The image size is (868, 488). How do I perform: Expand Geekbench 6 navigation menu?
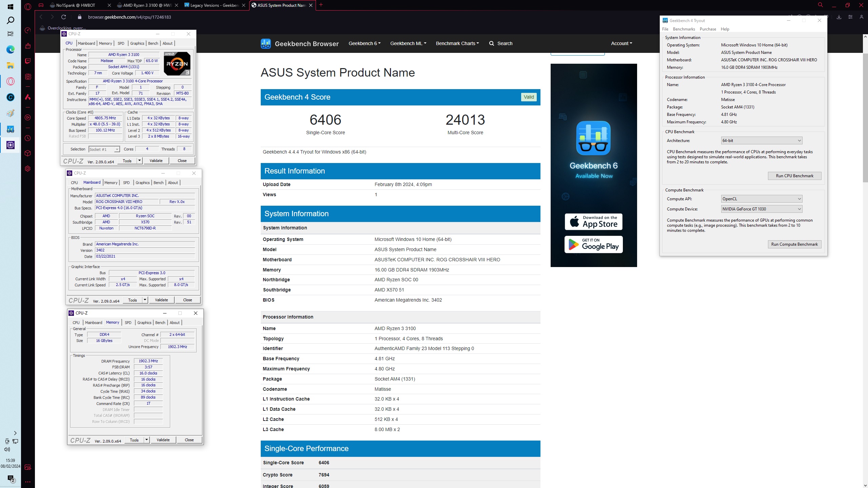tap(364, 43)
